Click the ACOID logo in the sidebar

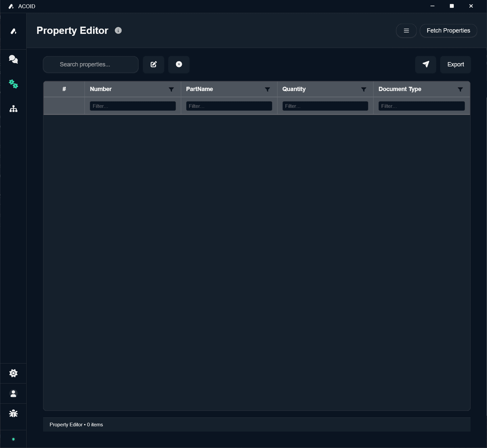click(x=13, y=31)
